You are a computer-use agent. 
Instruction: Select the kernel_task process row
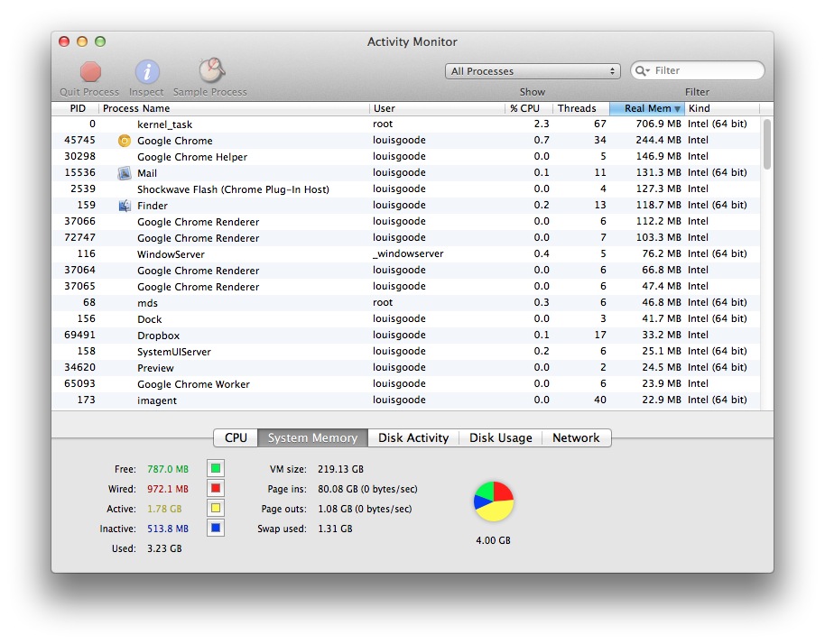click(405, 124)
